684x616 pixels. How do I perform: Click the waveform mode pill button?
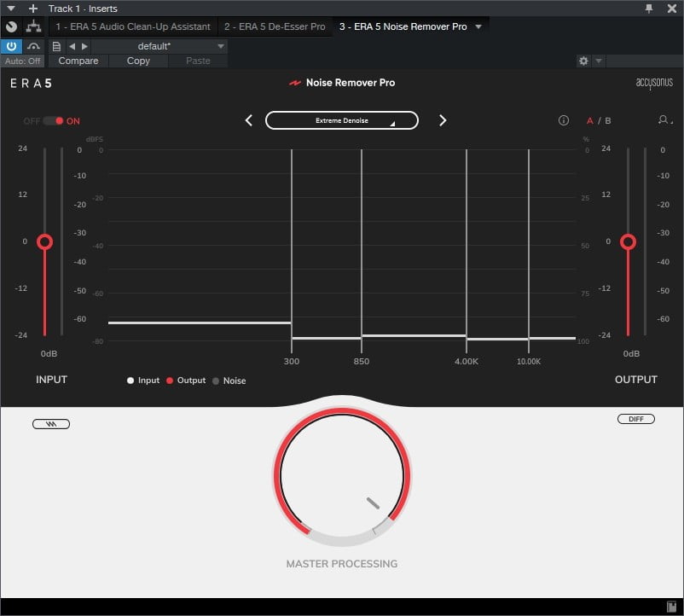[x=51, y=424]
